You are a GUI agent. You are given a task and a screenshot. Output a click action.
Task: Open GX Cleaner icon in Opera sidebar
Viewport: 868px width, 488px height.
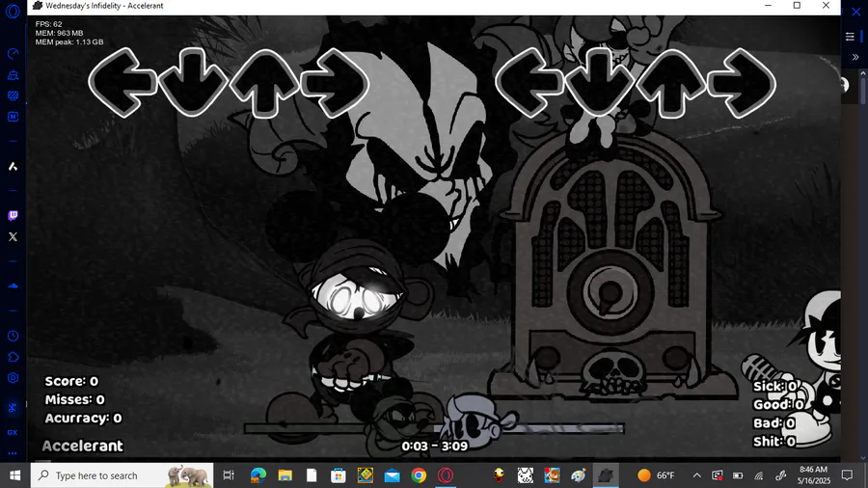13,74
